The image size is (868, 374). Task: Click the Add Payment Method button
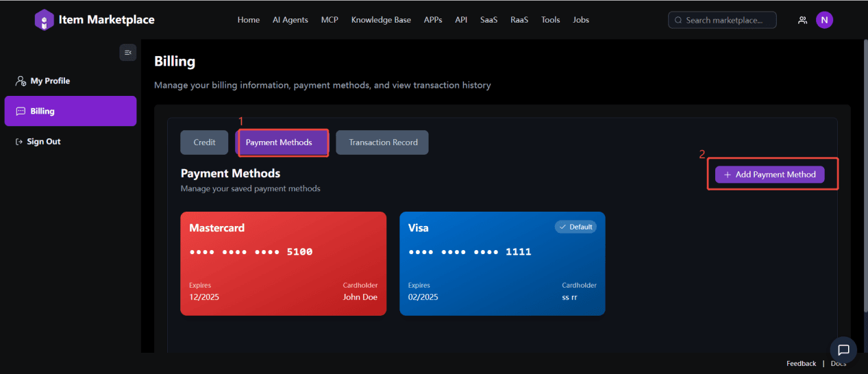click(x=769, y=175)
